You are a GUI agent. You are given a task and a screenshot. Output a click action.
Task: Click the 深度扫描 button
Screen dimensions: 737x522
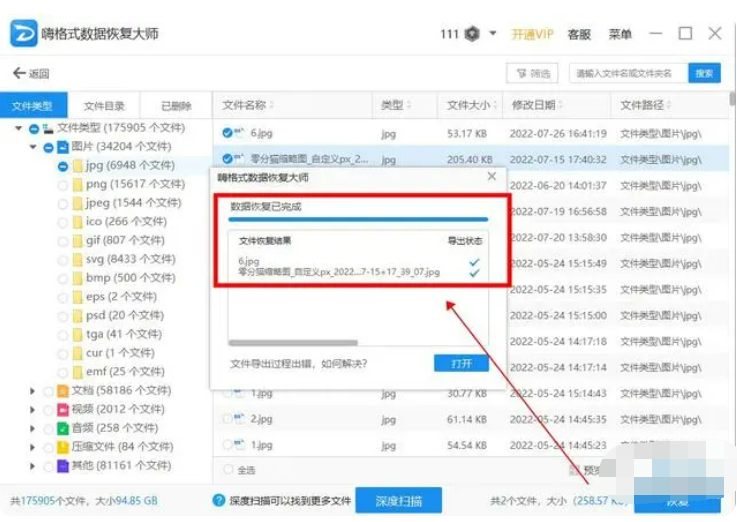tap(399, 500)
